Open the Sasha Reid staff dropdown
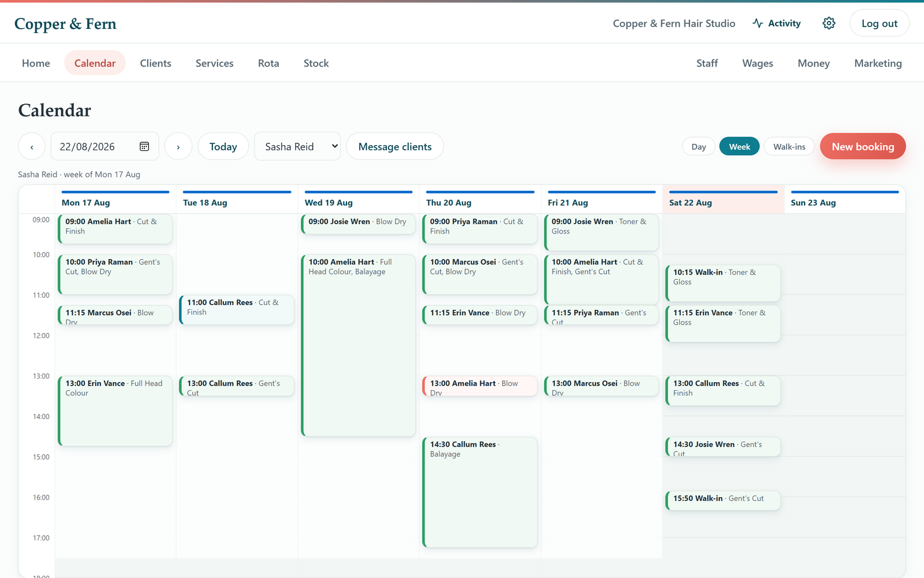Image resolution: width=924 pixels, height=578 pixels. [297, 146]
